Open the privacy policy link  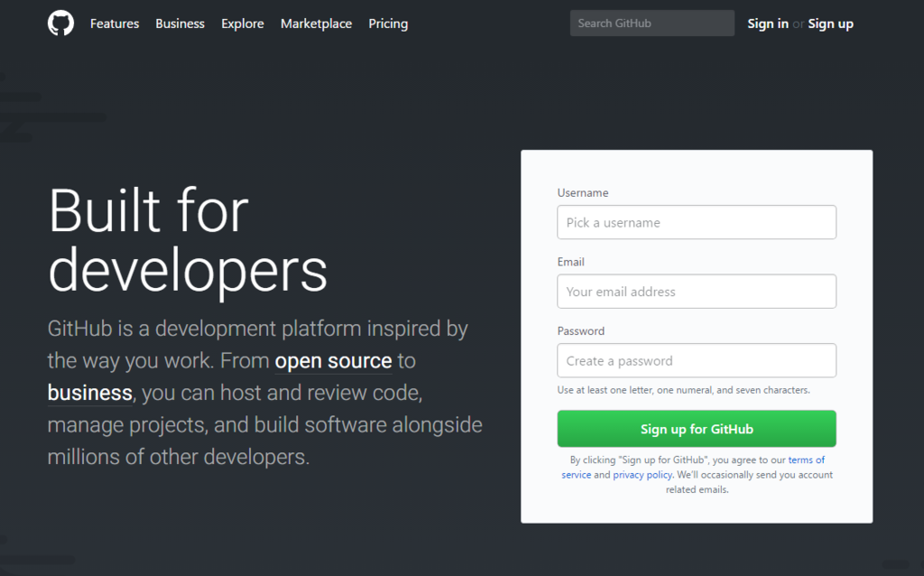click(642, 475)
